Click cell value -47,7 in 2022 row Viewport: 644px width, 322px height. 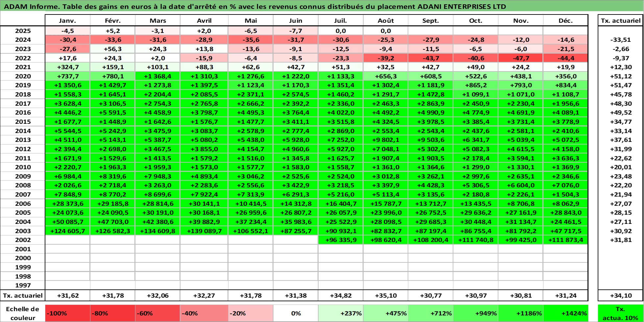coord(521,58)
